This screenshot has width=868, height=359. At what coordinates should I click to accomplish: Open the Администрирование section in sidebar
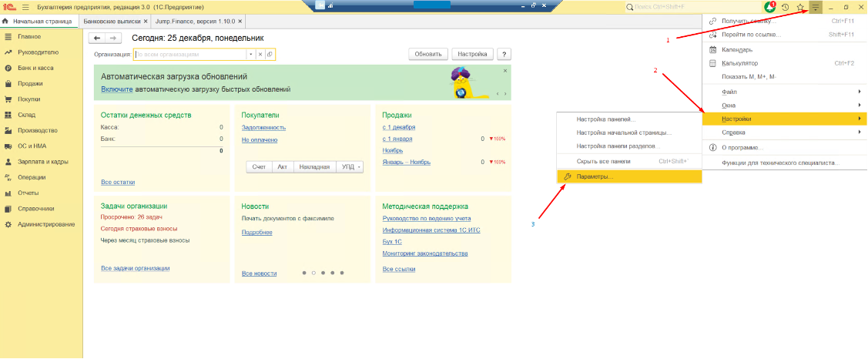(x=46, y=224)
